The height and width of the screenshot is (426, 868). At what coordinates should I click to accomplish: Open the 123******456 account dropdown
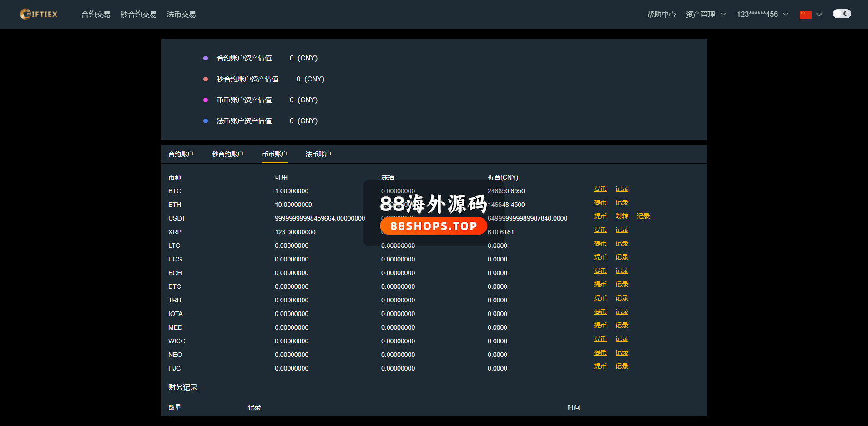pos(762,15)
